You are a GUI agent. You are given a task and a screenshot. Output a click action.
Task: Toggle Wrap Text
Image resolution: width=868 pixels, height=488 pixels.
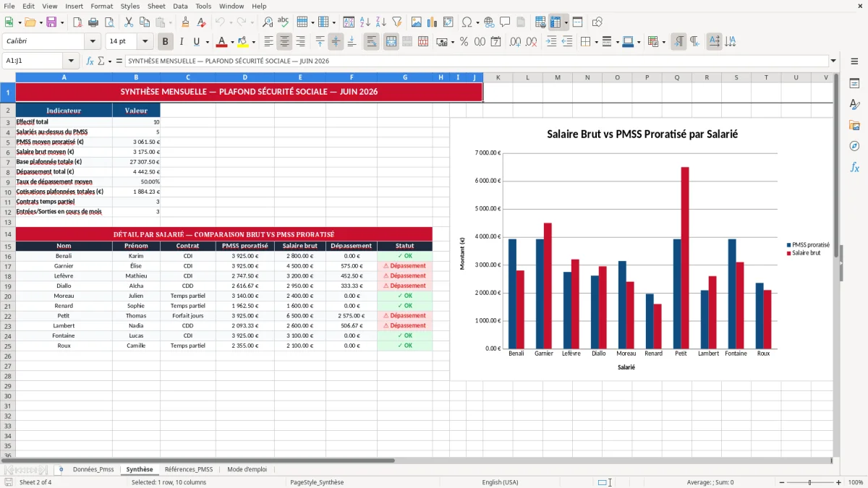point(372,42)
